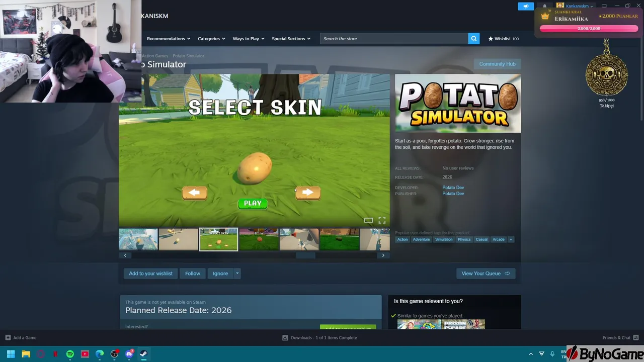Open Microsoft Edge from the taskbar
The image size is (644, 362).
[x=100, y=354]
